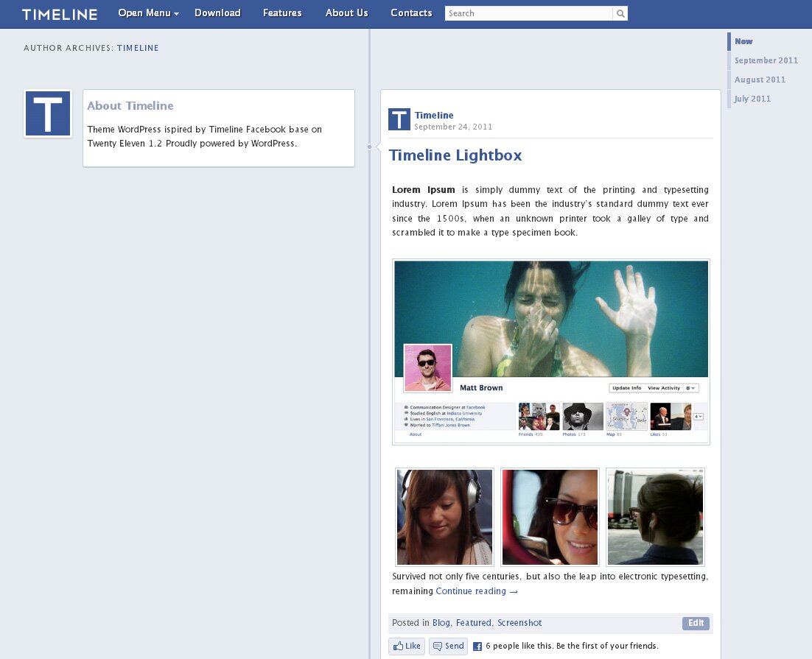Go to the Features page
The width and height of the screenshot is (812, 659).
pos(282,13)
